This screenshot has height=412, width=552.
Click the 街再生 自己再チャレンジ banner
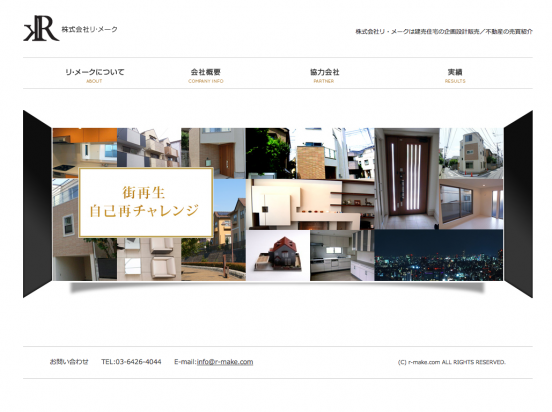(x=146, y=202)
